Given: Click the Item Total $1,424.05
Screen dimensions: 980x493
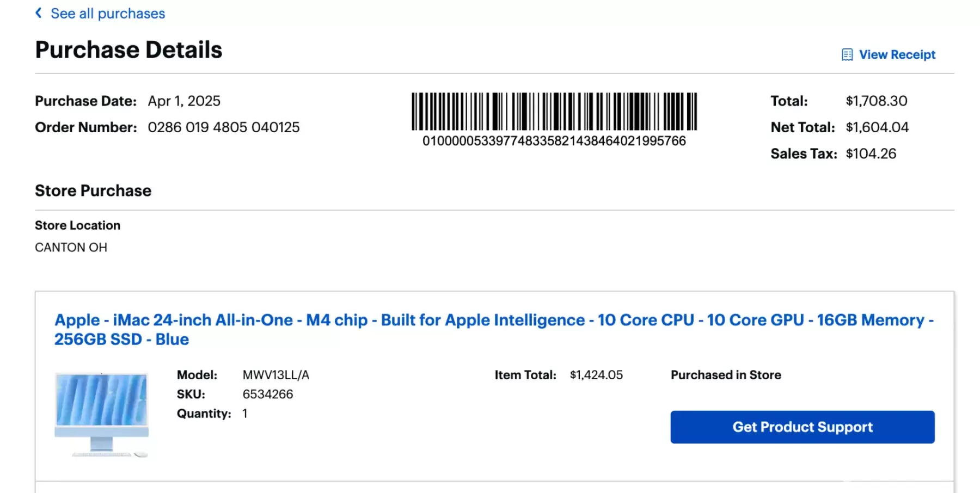Looking at the screenshot, I should (596, 375).
